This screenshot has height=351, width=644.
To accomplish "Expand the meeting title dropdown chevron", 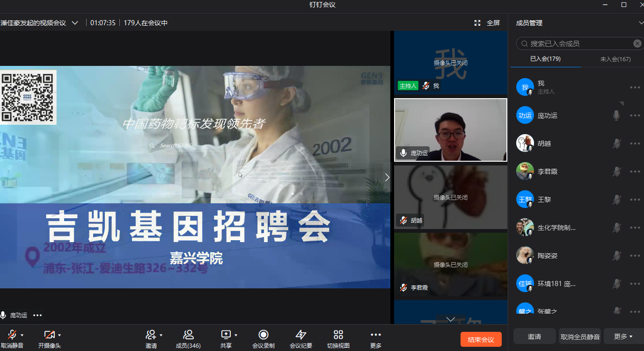I will 75,23.
